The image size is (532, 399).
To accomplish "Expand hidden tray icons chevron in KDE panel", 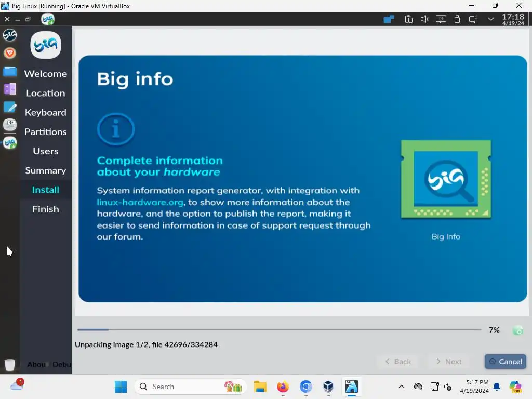I will 490,19.
